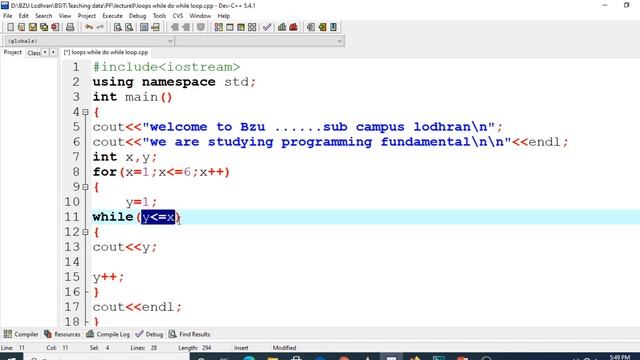Viewport: 640px width, 360px height.
Task: Click the green bar-chart Profile icon
Action: (282, 27)
